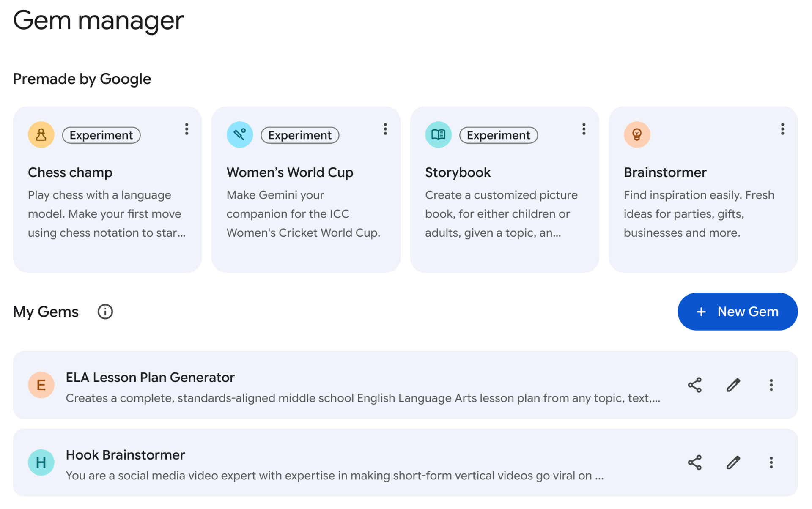Click the Women's World Cup cricket icon
This screenshot has height=509, width=812.
(240, 135)
